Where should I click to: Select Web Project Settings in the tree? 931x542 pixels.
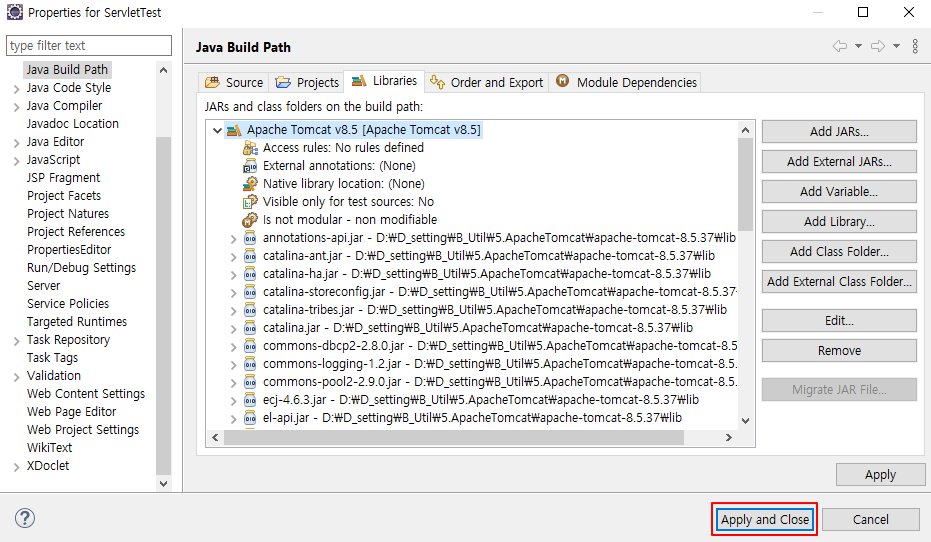tap(83, 430)
